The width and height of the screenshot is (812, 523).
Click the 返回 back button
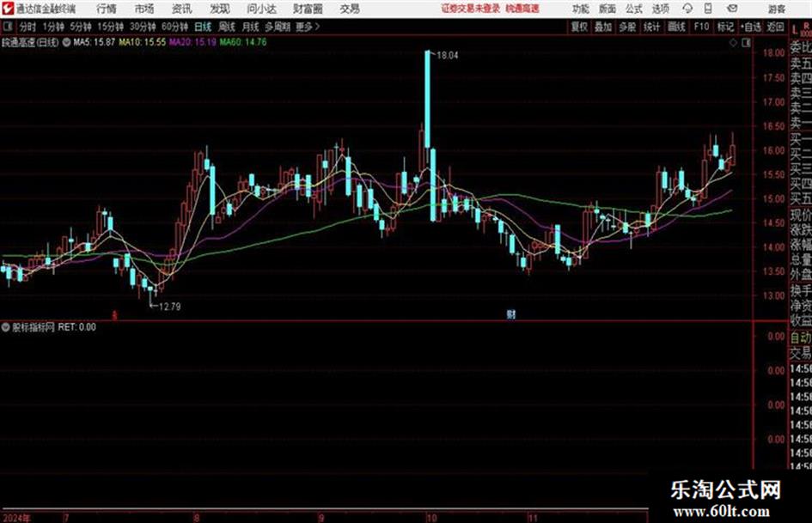click(775, 27)
